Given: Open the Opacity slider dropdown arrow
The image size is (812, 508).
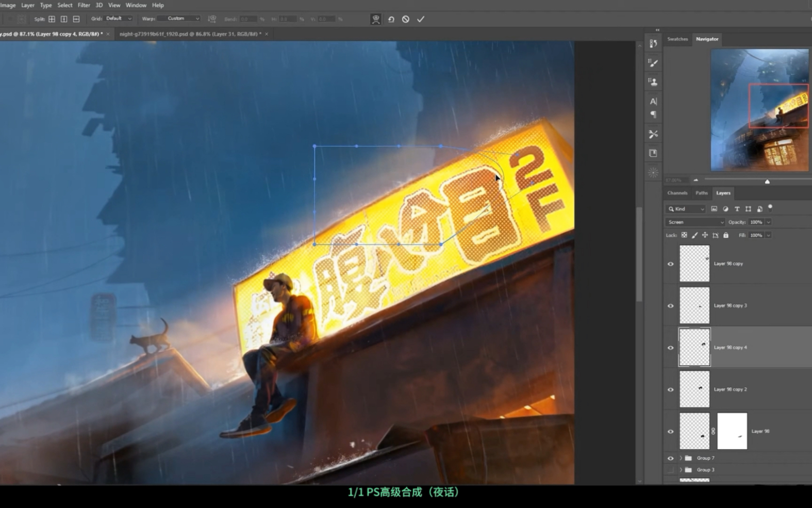Looking at the screenshot, I should pos(768,222).
